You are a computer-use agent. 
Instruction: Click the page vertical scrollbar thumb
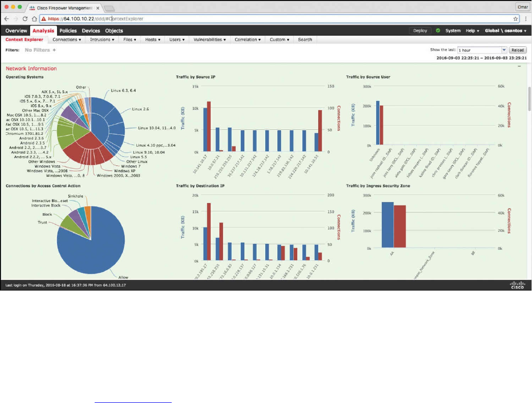529,98
